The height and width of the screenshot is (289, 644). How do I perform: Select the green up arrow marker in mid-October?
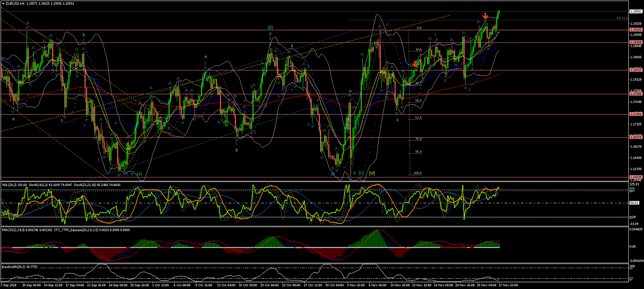click(225, 122)
